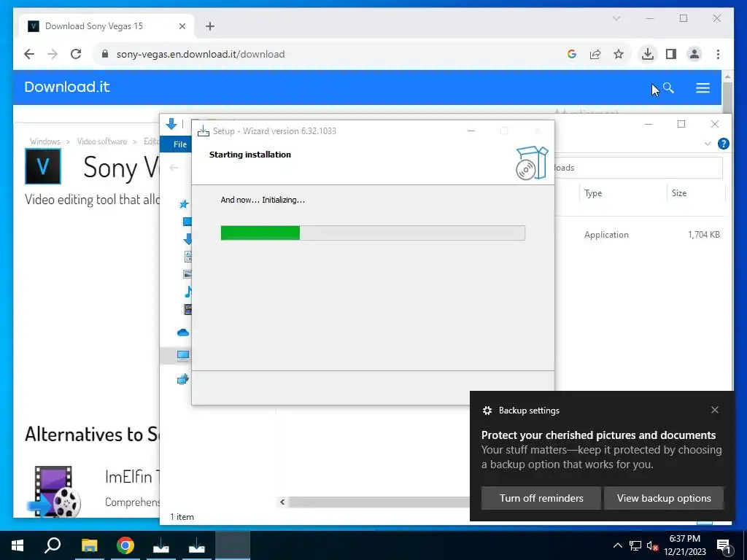This screenshot has height=560, width=747.
Task: Open the ImElfin app thumbnail
Action: 53,491
